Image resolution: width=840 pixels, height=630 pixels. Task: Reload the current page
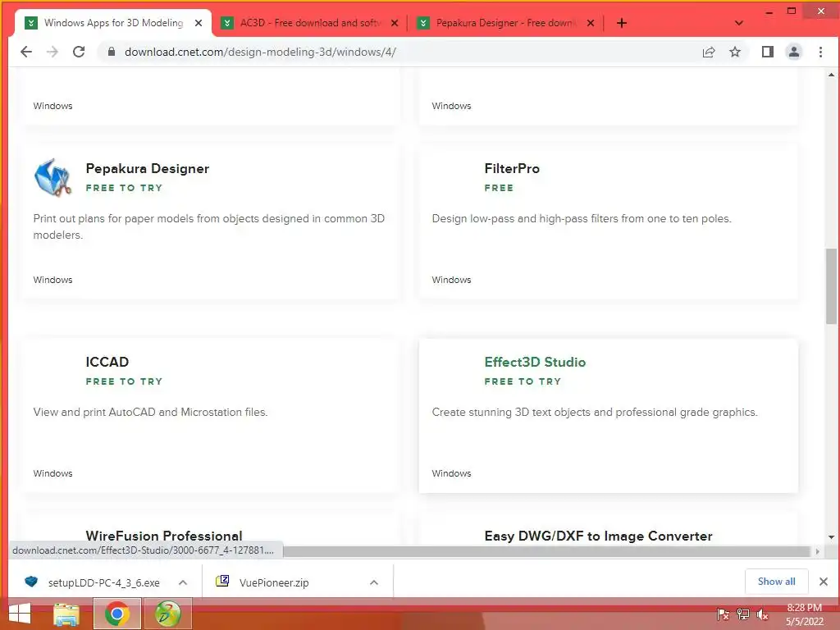point(79,52)
